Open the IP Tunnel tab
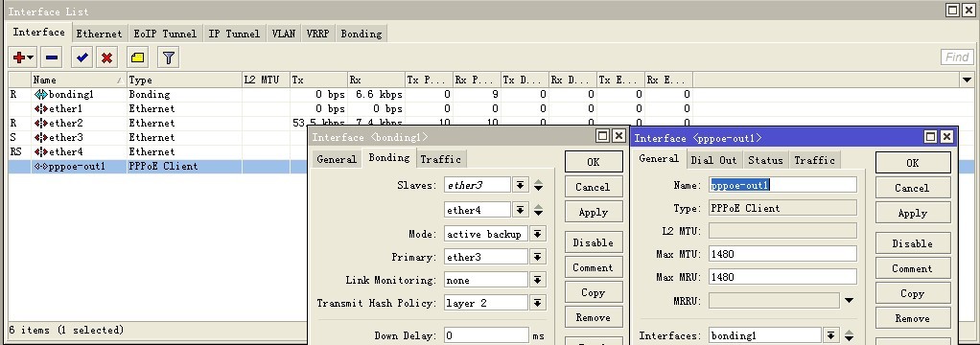 point(234,34)
